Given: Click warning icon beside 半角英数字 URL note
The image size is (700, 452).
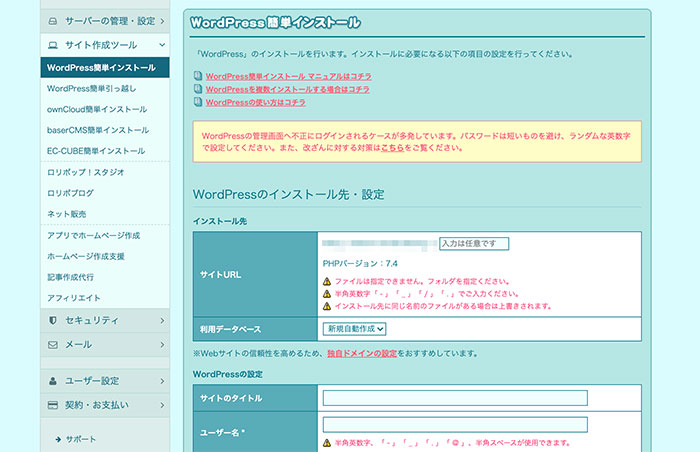Looking at the screenshot, I should 327,294.
